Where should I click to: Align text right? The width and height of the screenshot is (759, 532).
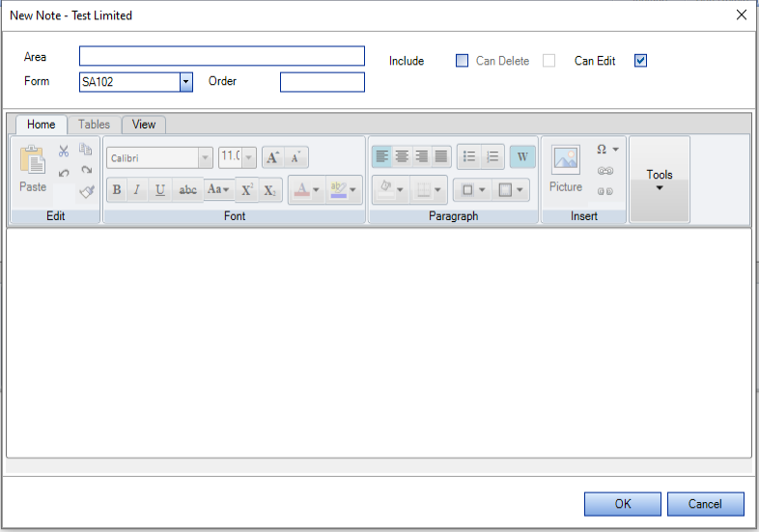coord(422,156)
